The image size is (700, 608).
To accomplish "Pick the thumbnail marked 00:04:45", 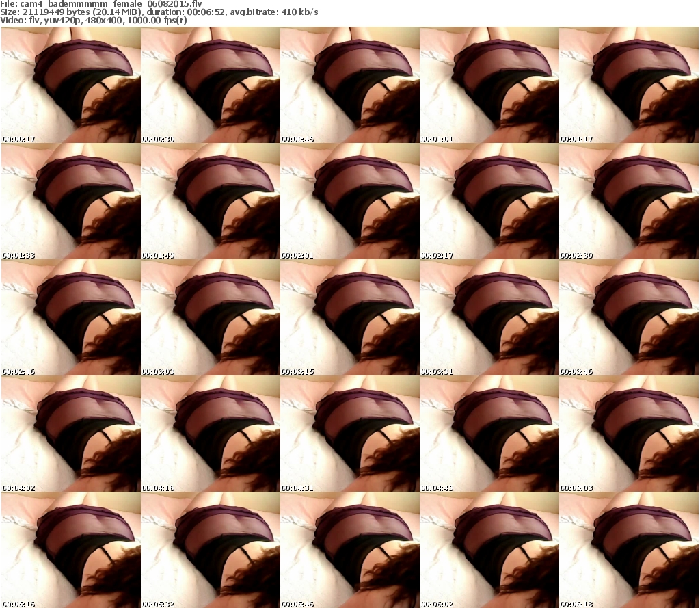I will tap(489, 434).
